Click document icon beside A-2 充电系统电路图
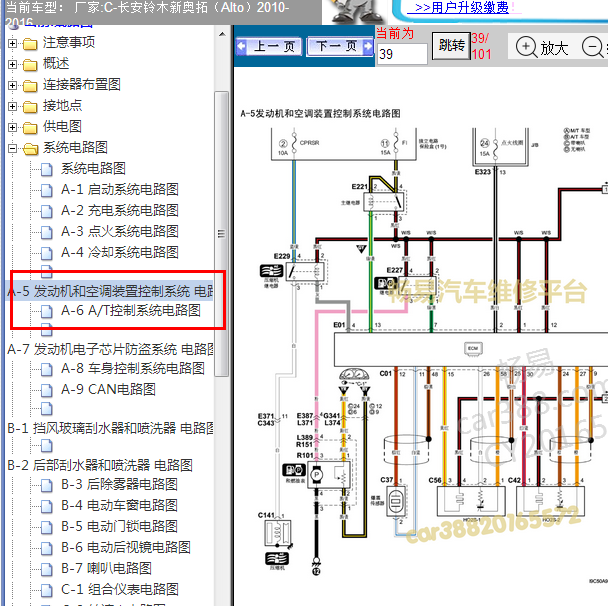Image resolution: width=608 pixels, height=606 pixels. click(47, 211)
